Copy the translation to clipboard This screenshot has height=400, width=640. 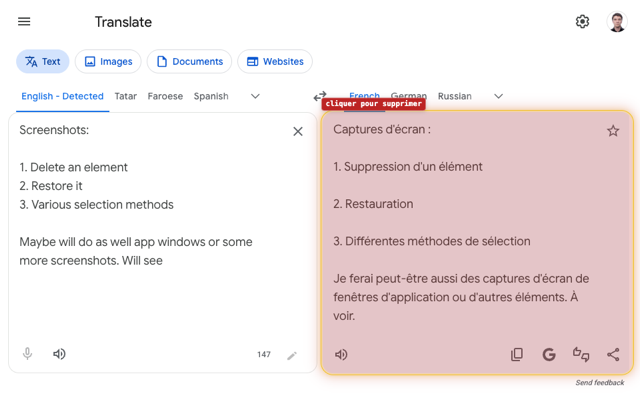(517, 354)
